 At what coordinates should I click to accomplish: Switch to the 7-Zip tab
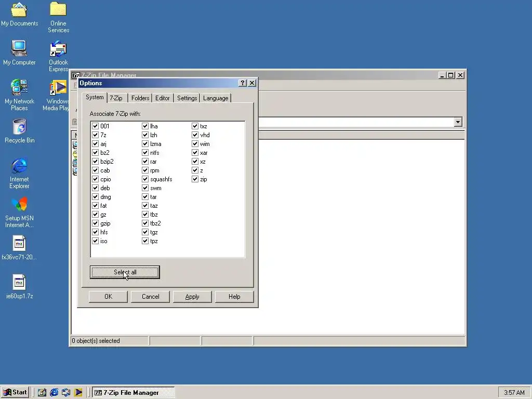click(116, 98)
